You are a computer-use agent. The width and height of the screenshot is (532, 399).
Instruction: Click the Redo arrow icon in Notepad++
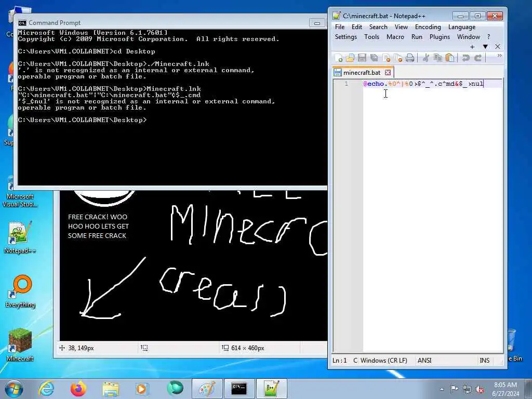[x=478, y=58]
